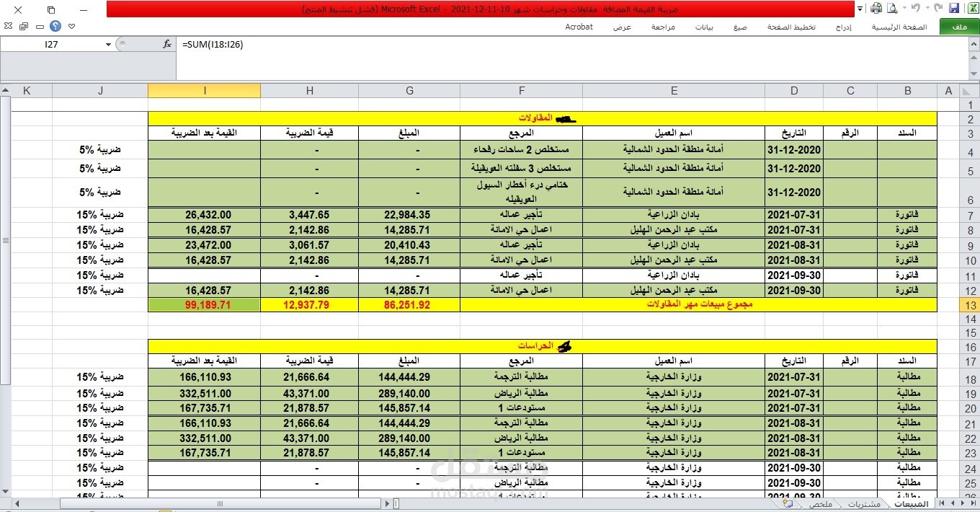Image resolution: width=980 pixels, height=512 pixels.
Task: Click date cell 2021-09-30 in row 12
Action: click(x=794, y=291)
